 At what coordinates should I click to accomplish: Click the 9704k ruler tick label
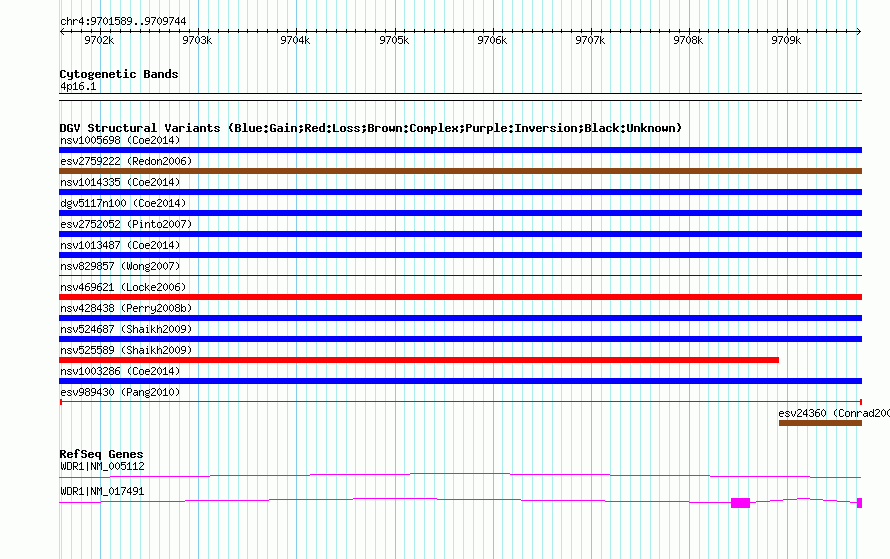pos(295,40)
